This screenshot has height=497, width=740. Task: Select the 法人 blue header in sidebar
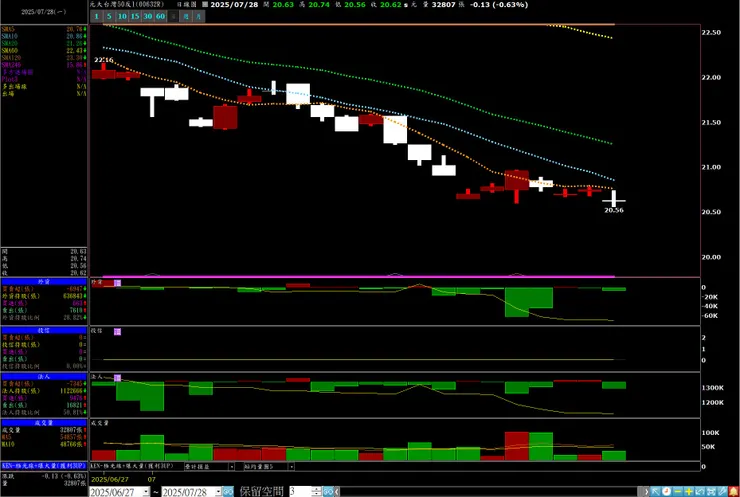pos(44,377)
